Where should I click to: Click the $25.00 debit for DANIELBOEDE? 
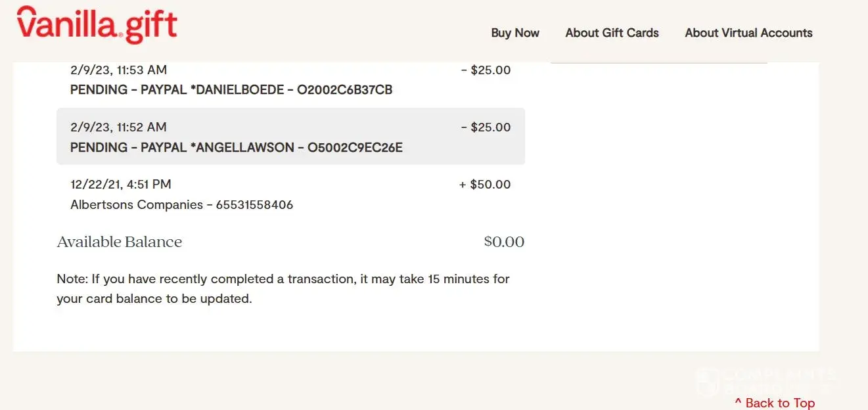[486, 70]
